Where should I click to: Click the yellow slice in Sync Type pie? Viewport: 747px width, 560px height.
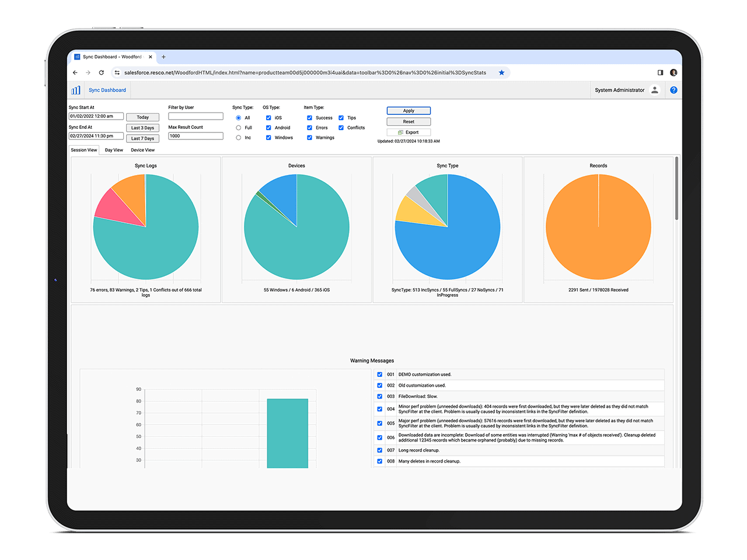click(413, 213)
